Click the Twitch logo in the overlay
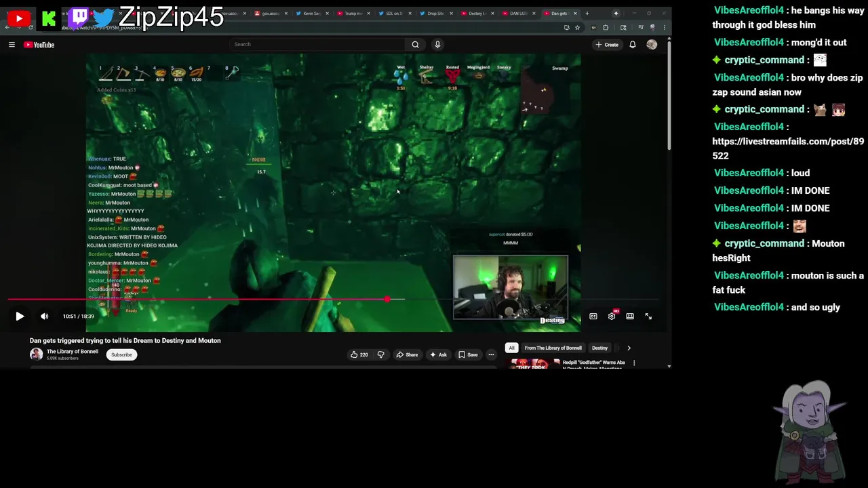This screenshot has height=488, width=868. (79, 18)
